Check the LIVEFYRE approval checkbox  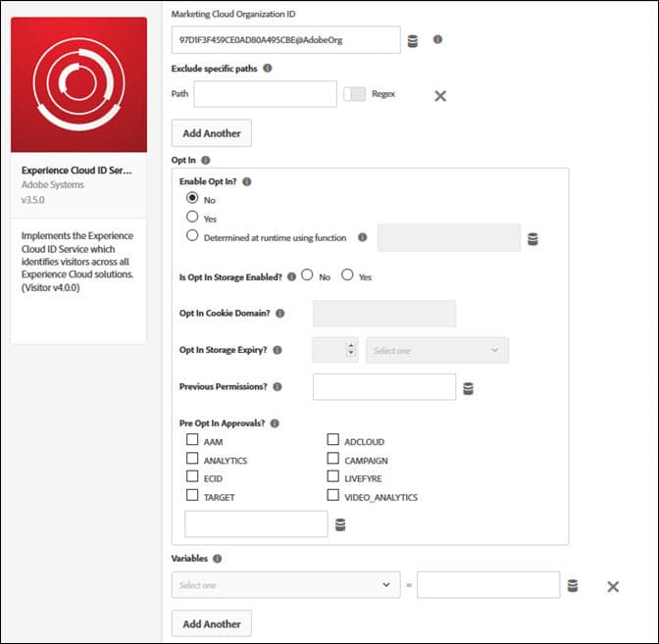click(x=332, y=476)
